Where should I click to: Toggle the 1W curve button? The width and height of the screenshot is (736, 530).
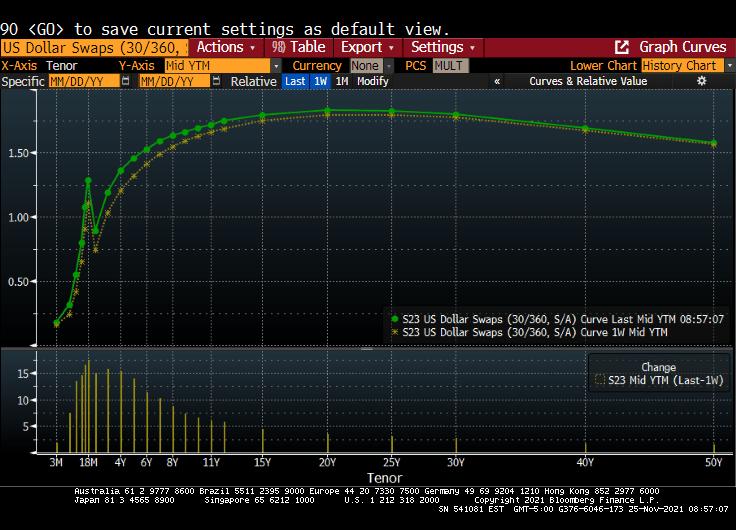click(x=320, y=81)
